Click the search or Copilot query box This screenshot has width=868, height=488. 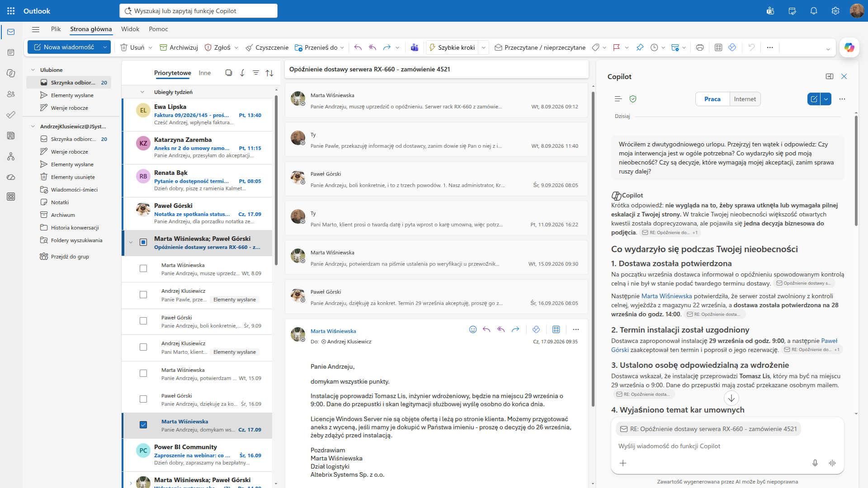coord(198,11)
